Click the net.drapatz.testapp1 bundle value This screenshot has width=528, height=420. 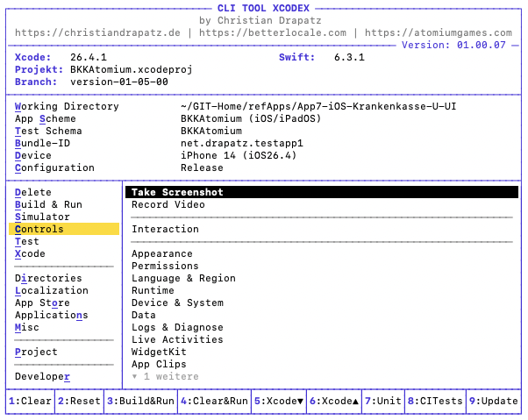point(242,143)
